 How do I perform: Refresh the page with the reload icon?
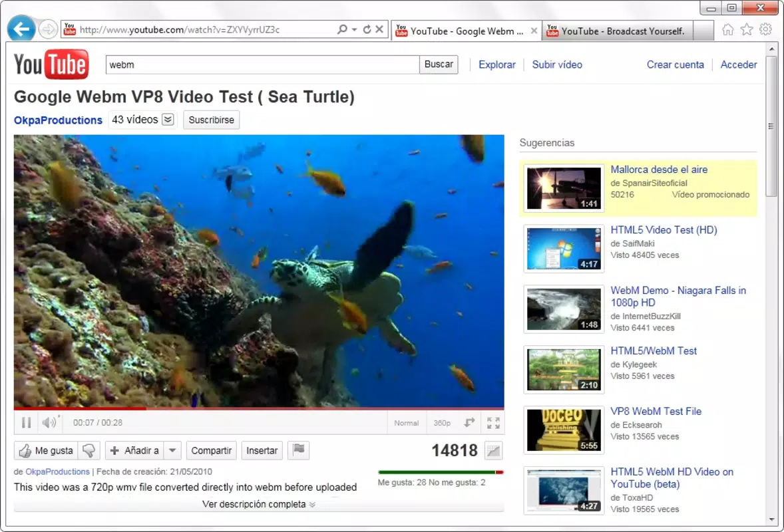coord(367,29)
